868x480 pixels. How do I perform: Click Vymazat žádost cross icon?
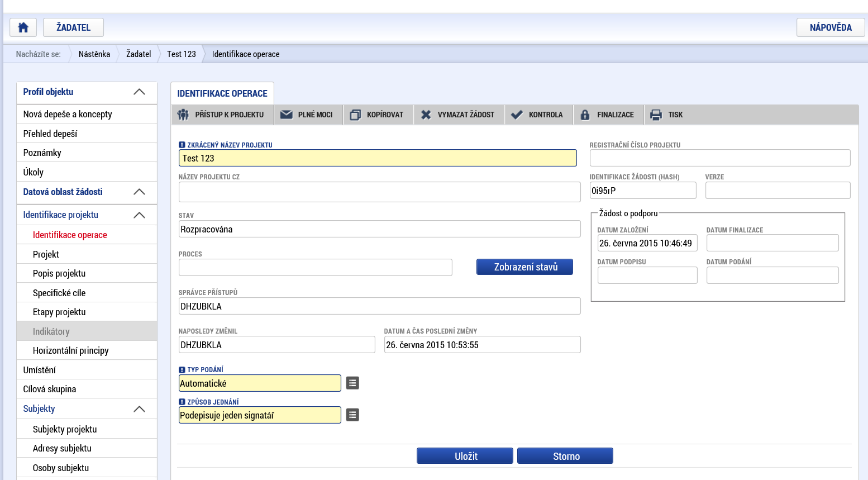(x=426, y=115)
